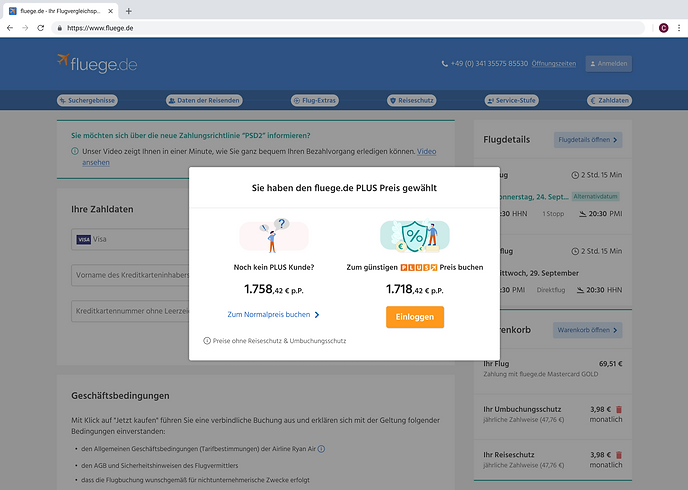The width and height of the screenshot is (688, 490).
Task: Click the 69,51 € flight price
Action: pos(610,364)
